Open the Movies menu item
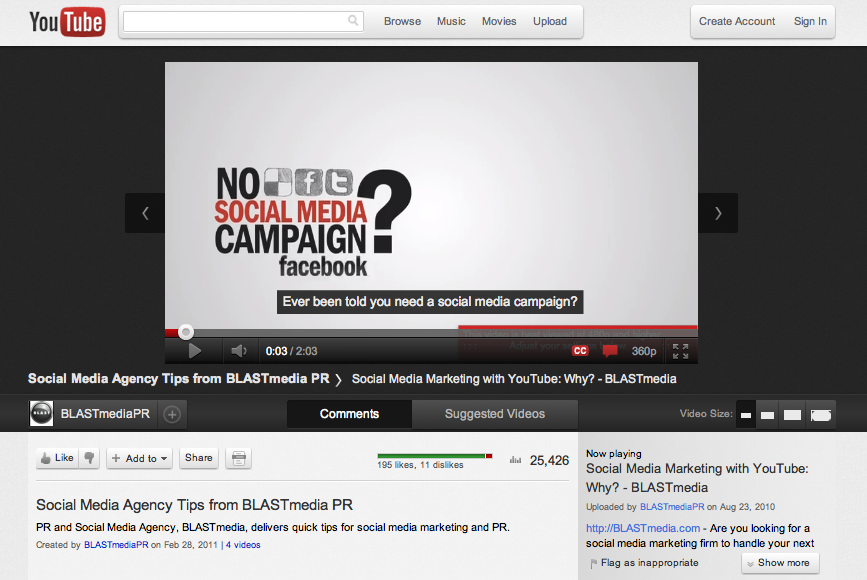867x580 pixels. point(499,20)
